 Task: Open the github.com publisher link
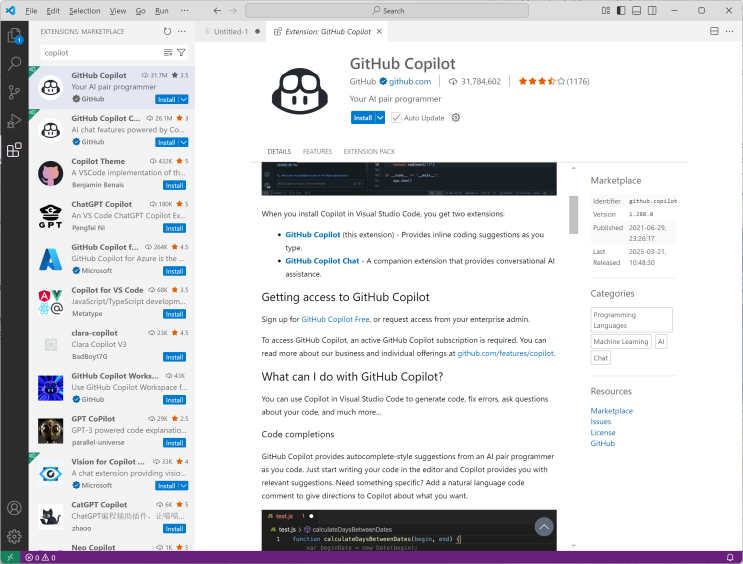coord(410,82)
